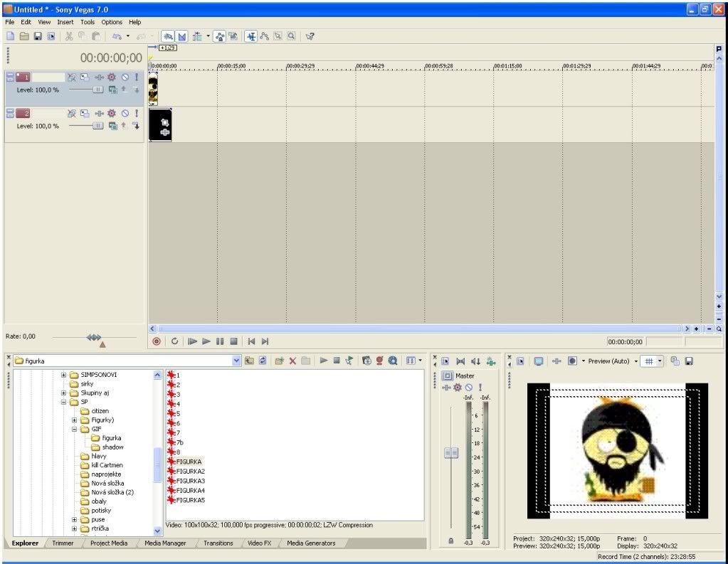This screenshot has width=728, height=564.
Task: Click the Open project folder icon
Action: coord(24,36)
